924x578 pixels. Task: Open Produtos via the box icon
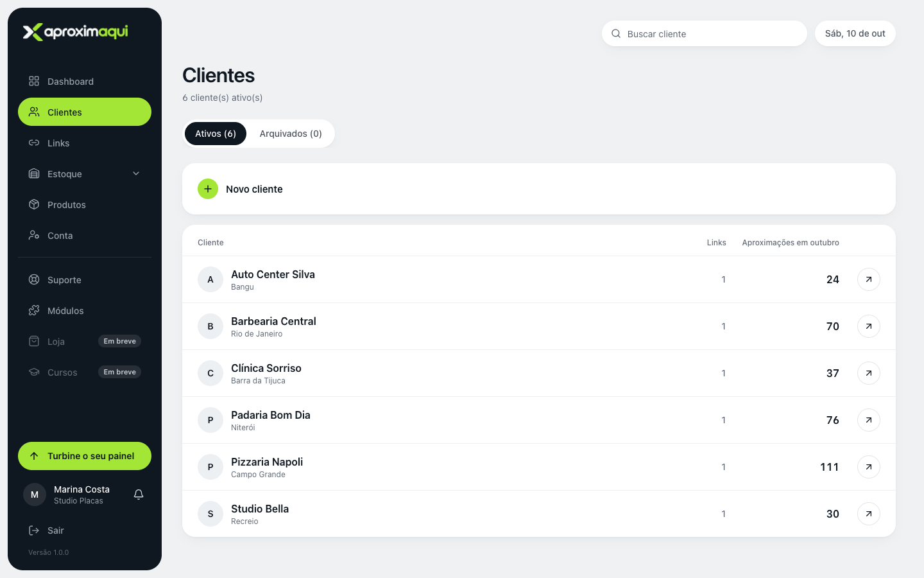click(x=34, y=204)
